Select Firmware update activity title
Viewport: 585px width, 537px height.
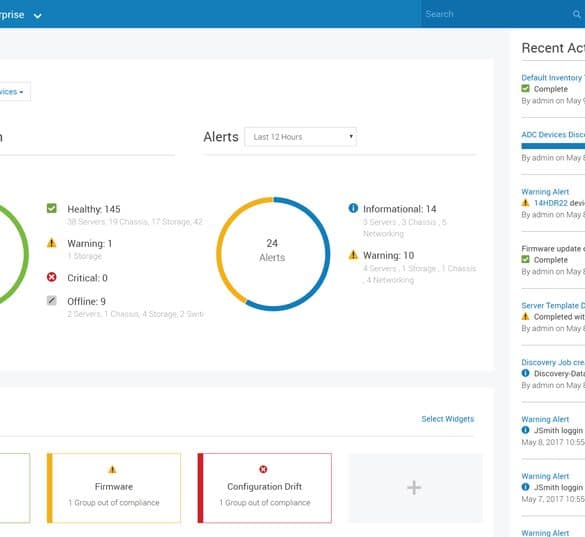553,249
